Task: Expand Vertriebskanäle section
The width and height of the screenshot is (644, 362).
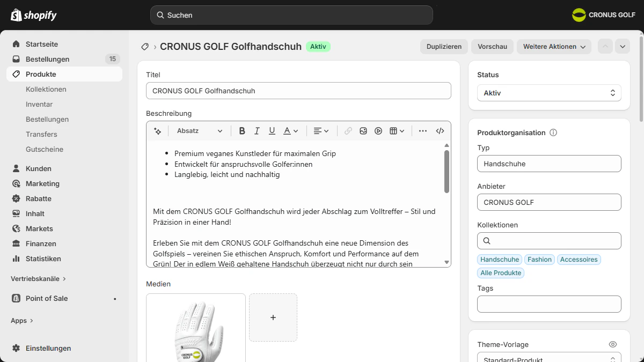Action: coord(39,279)
